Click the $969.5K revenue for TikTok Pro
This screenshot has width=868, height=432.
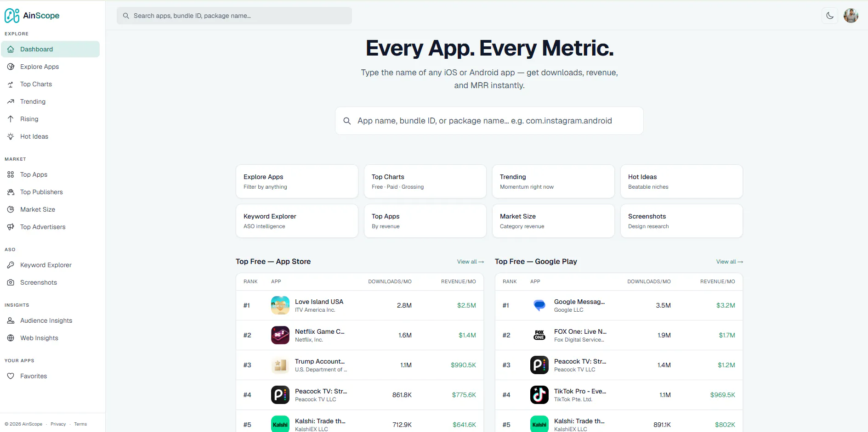[722, 395]
